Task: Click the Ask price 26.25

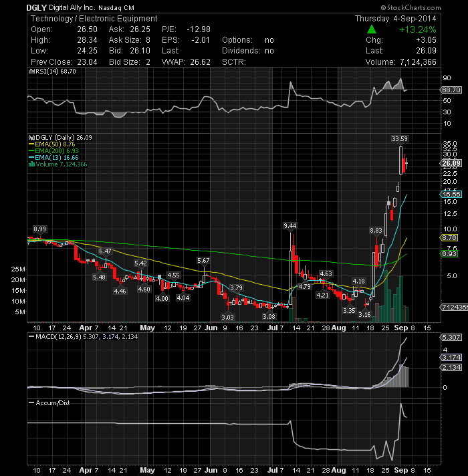Action: point(140,29)
